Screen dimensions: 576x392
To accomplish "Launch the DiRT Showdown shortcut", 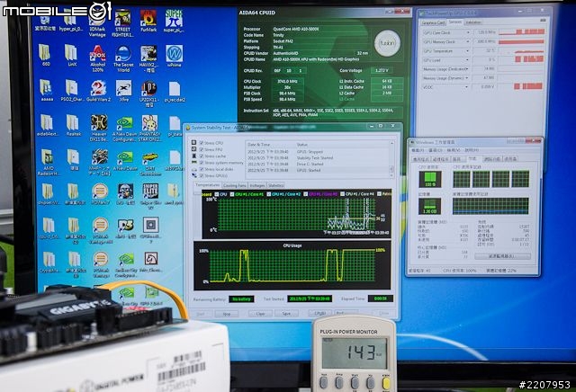I will tap(150, 164).
